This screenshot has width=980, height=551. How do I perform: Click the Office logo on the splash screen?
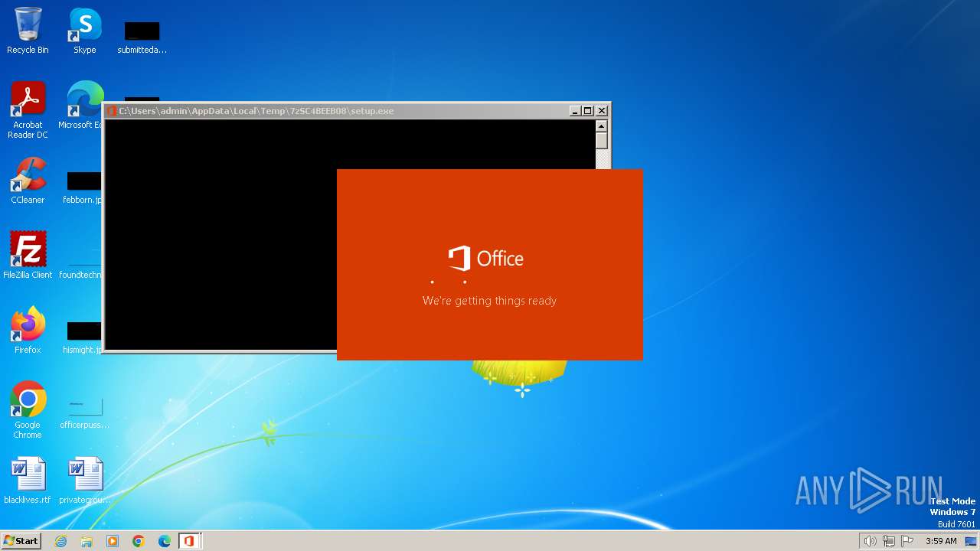[486, 259]
